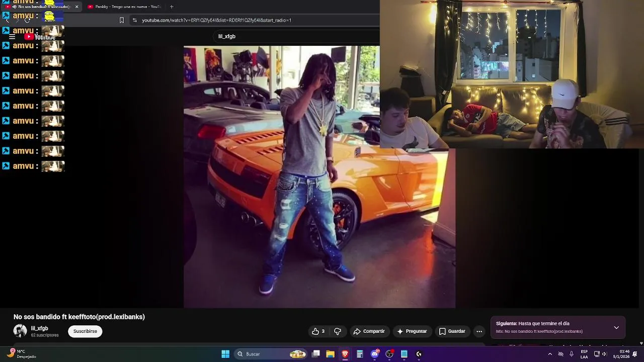The image size is (644, 362).
Task: Click the Preguntar button
Action: pyautogui.click(x=412, y=331)
